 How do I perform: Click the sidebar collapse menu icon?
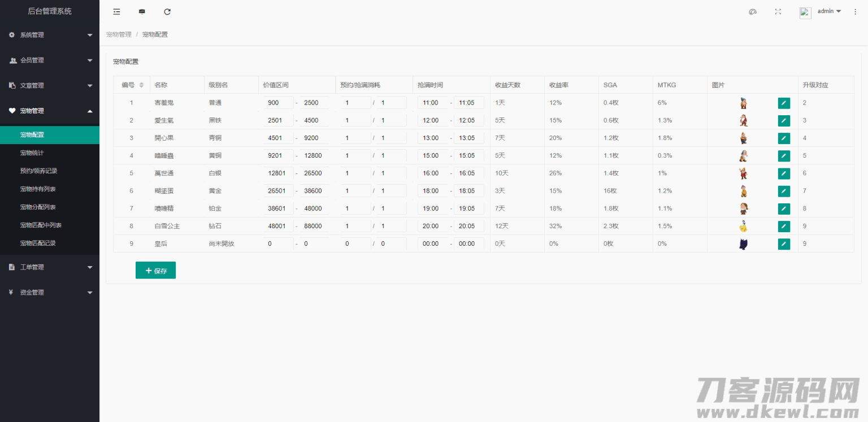[116, 12]
